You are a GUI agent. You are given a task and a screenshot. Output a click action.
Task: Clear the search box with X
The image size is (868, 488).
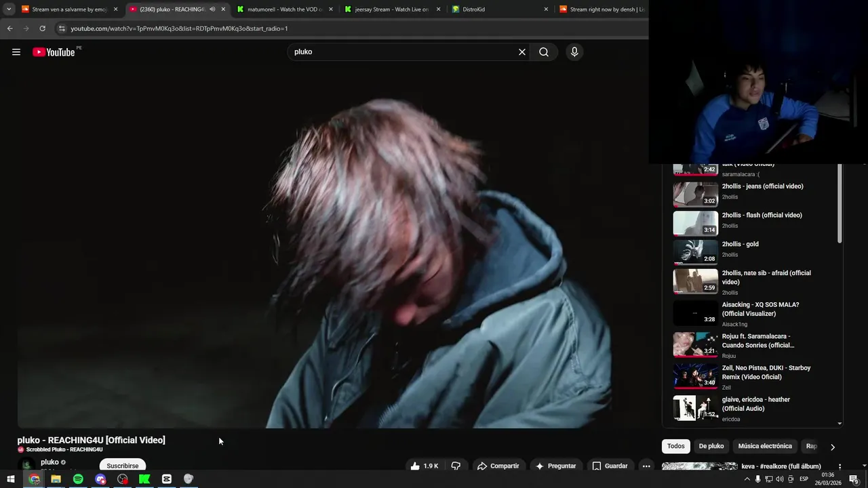click(522, 52)
